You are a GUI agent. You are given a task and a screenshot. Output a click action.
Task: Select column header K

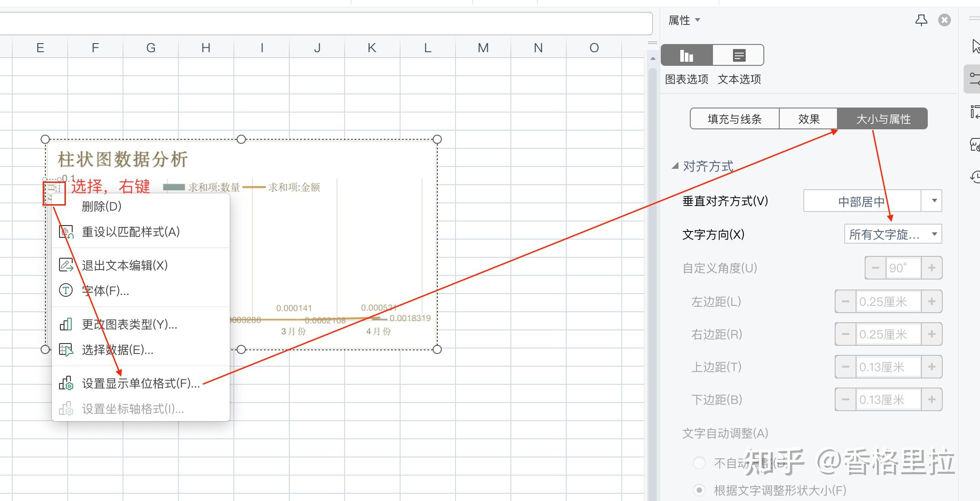(x=372, y=48)
